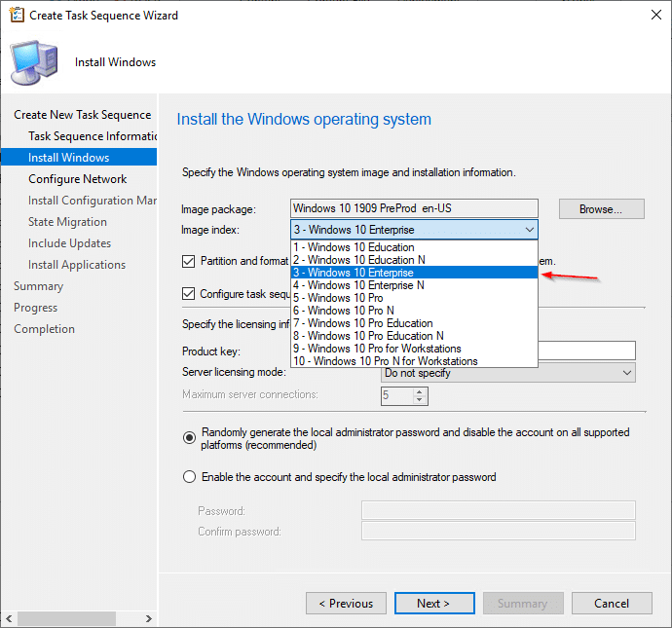Image resolution: width=672 pixels, height=628 pixels.
Task: Go to Include Updates step
Action: [x=69, y=243]
